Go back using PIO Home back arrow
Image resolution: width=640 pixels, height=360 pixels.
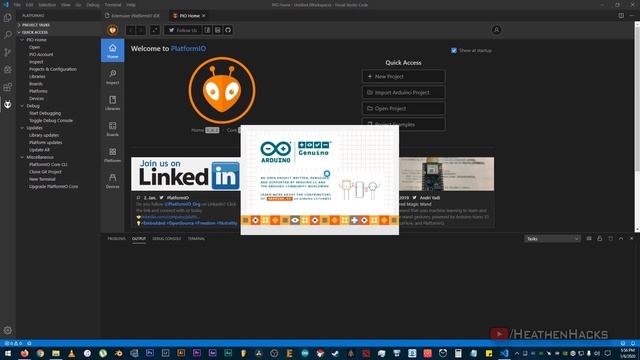(x=131, y=30)
